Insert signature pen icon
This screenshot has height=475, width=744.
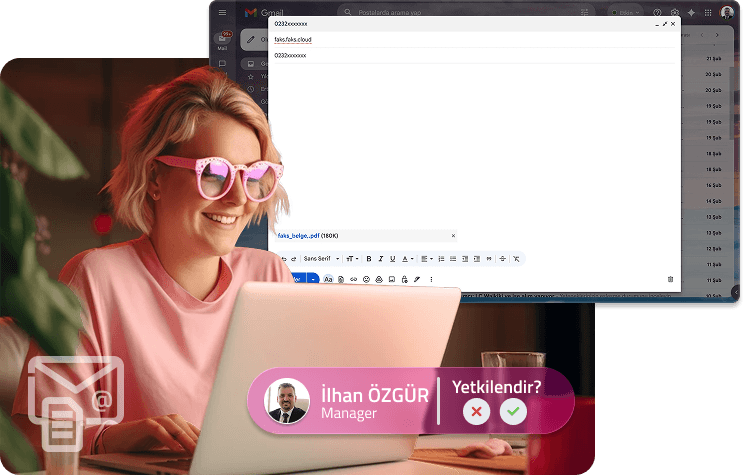click(x=417, y=279)
